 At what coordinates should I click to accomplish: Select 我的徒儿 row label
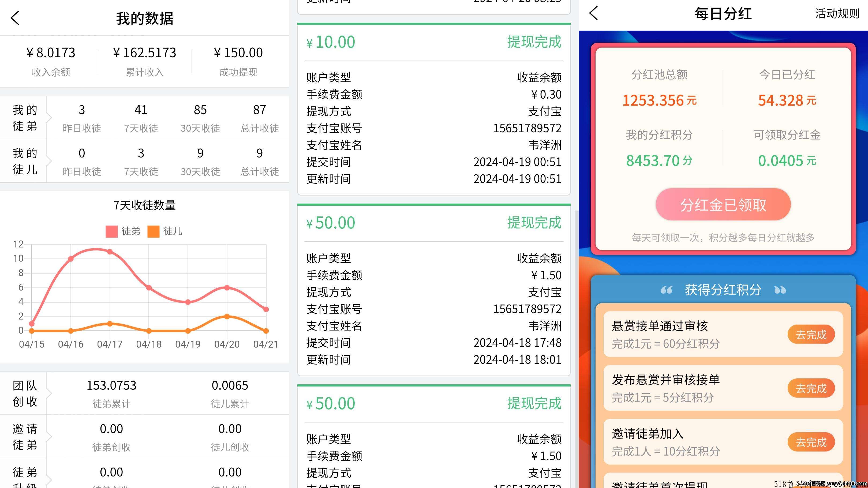(x=25, y=161)
